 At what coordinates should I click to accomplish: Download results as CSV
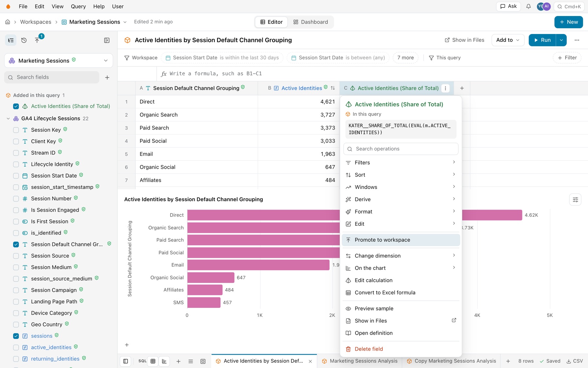point(575,361)
